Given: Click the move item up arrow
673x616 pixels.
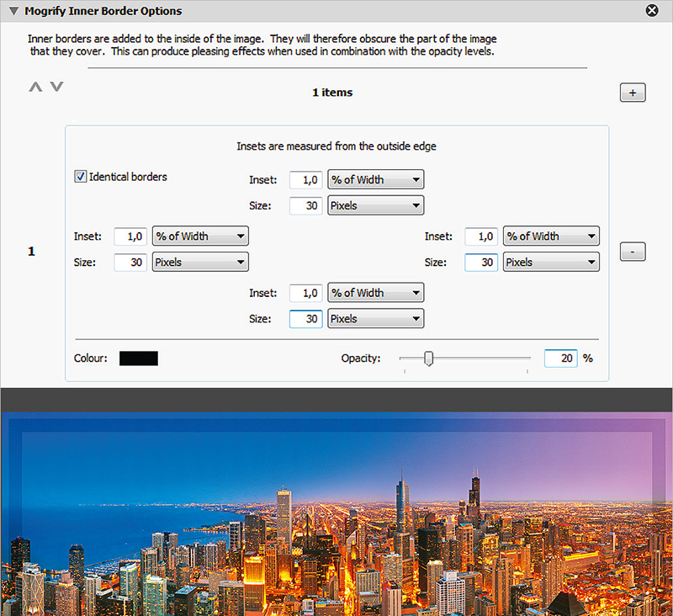Looking at the screenshot, I should coord(35,87).
